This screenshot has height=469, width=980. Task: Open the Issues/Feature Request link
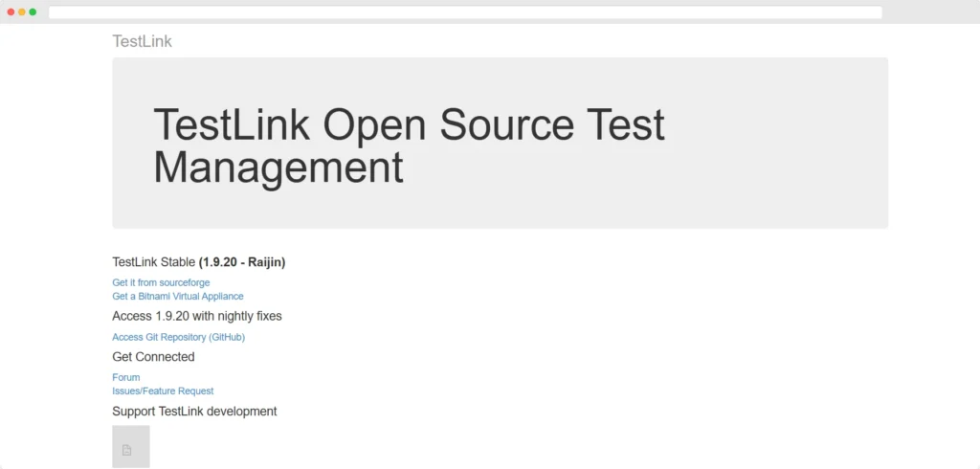click(163, 391)
